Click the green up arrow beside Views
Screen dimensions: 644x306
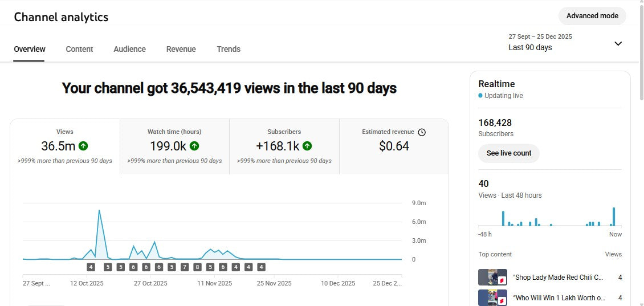[83, 146]
